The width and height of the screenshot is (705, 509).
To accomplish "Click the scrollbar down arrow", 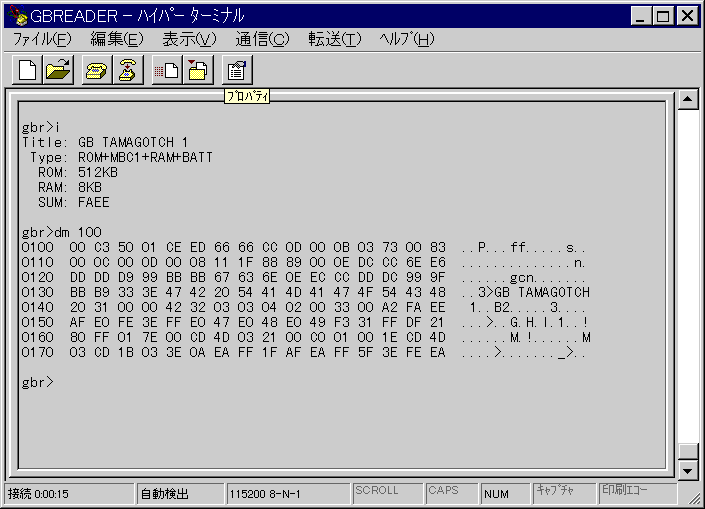I will 687,470.
